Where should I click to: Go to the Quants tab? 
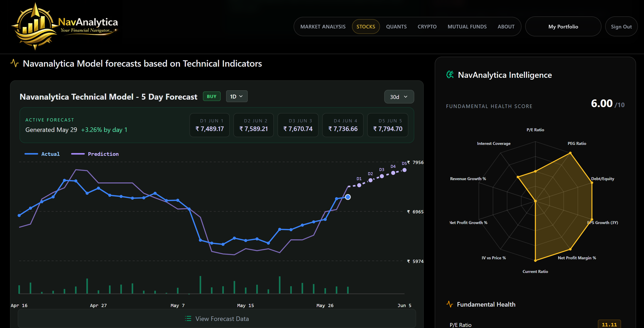396,27
